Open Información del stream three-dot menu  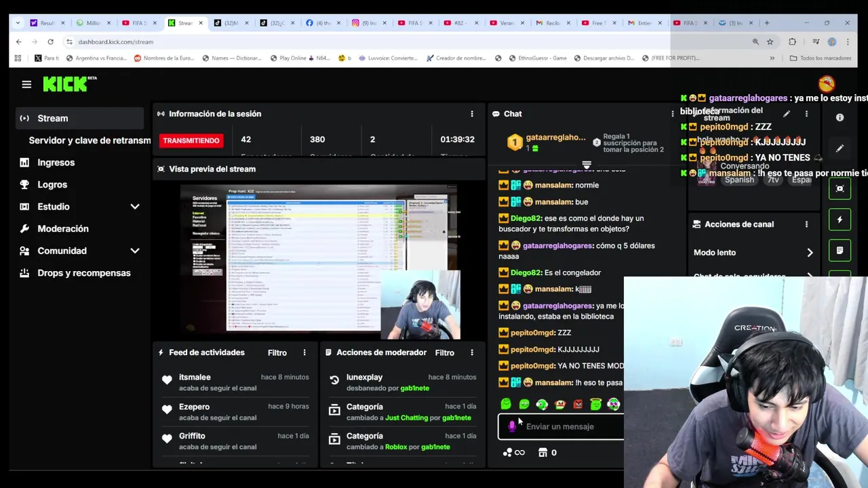coord(806,114)
